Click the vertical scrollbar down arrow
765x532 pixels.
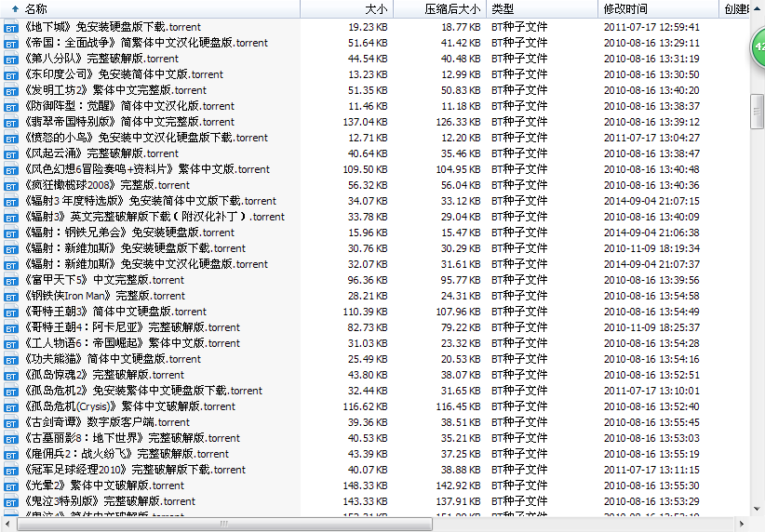click(x=758, y=509)
